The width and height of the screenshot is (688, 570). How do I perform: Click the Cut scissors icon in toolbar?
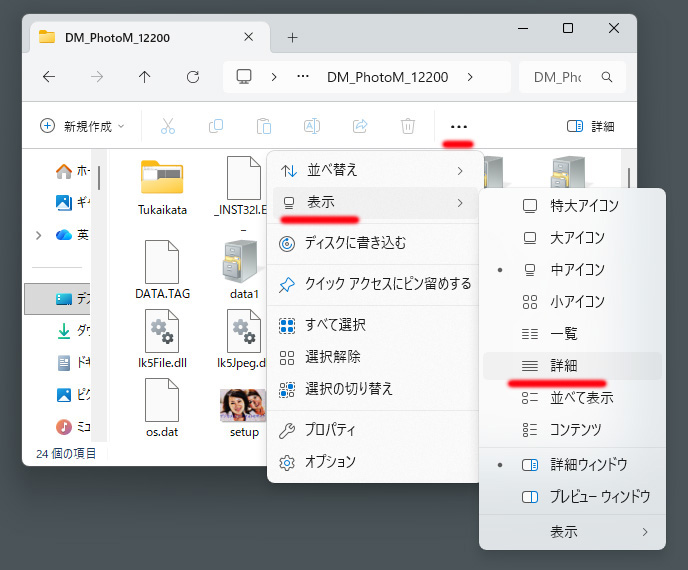[167, 126]
